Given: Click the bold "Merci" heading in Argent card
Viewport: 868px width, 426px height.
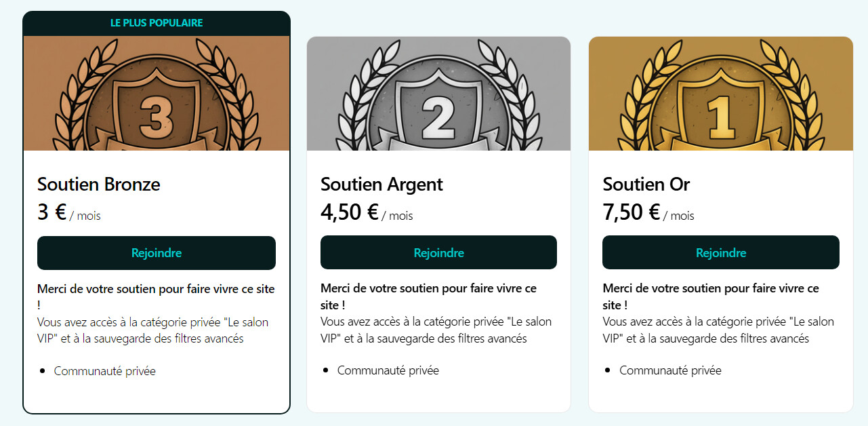Looking at the screenshot, I should [x=428, y=289].
